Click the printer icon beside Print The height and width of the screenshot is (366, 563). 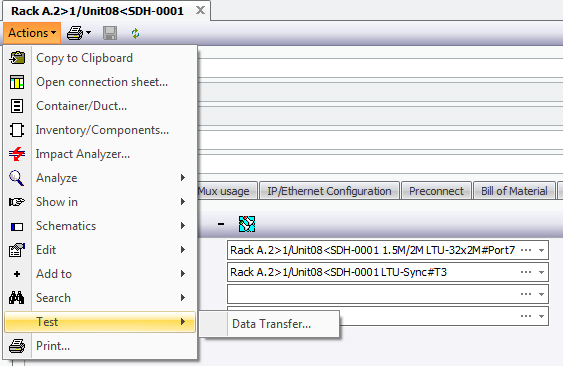(17, 346)
